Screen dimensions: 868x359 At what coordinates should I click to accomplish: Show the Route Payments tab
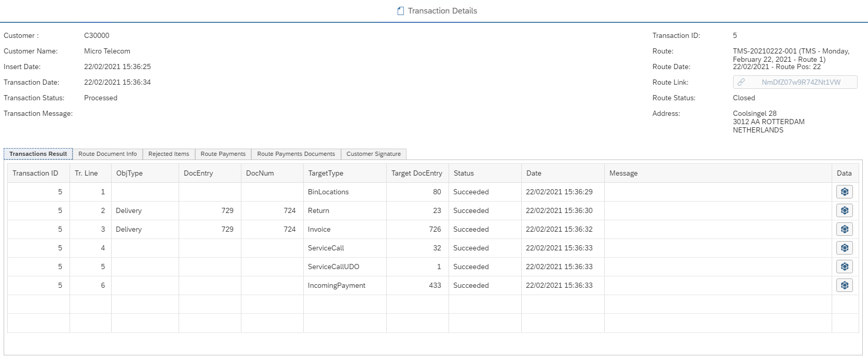(x=223, y=154)
